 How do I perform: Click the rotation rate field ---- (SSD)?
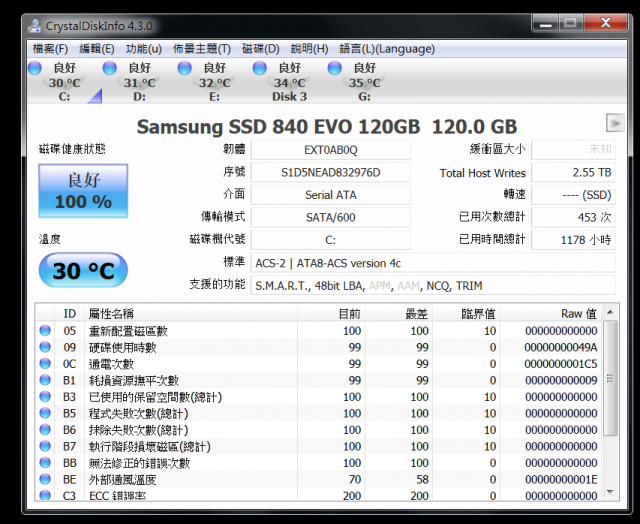point(573,195)
